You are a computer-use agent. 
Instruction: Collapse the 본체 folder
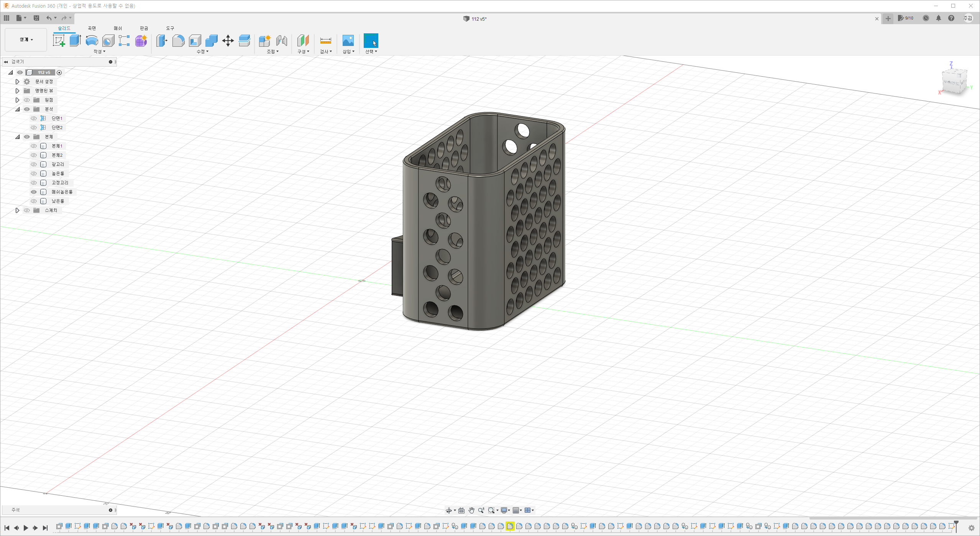point(17,137)
